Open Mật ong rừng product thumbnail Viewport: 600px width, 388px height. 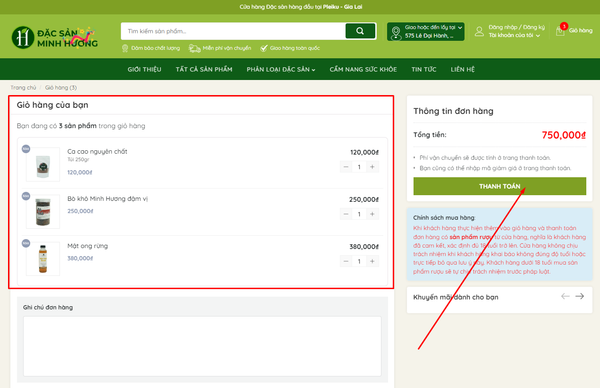point(43,259)
